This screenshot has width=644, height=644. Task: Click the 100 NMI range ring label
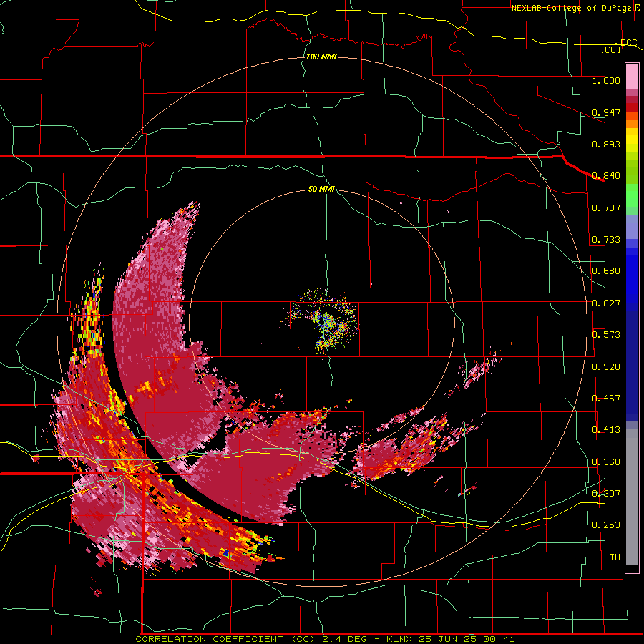(x=321, y=57)
